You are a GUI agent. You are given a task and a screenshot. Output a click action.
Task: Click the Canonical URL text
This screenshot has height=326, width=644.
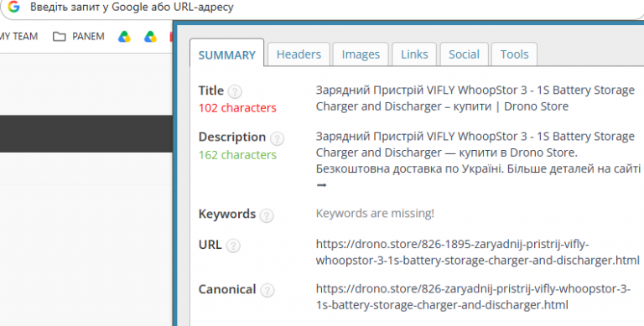click(x=473, y=297)
